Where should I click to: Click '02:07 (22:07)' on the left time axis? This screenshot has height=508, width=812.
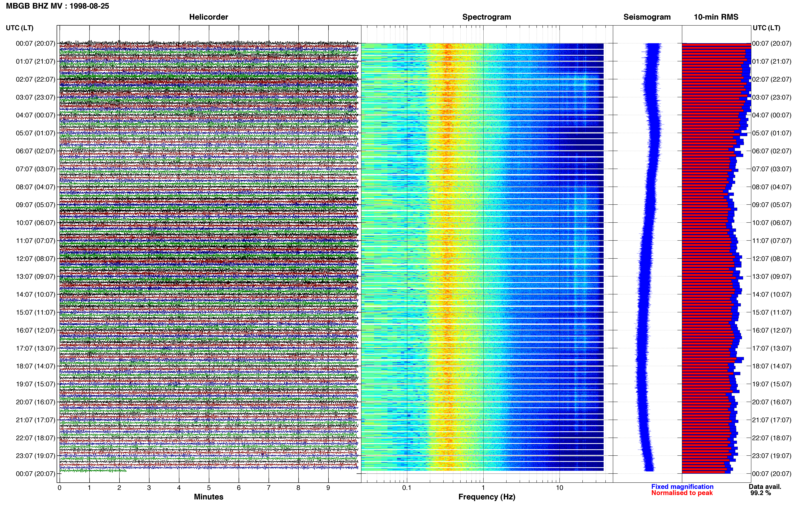pyautogui.click(x=36, y=79)
